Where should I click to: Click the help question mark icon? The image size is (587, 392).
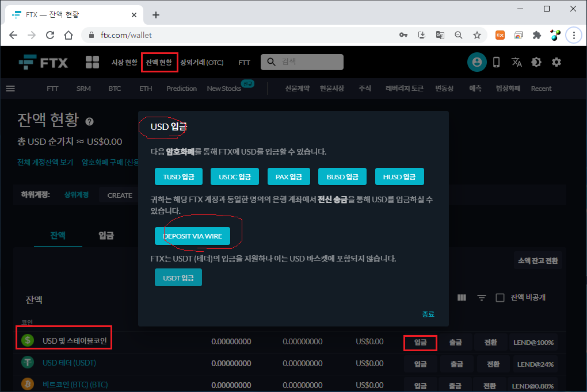89,121
